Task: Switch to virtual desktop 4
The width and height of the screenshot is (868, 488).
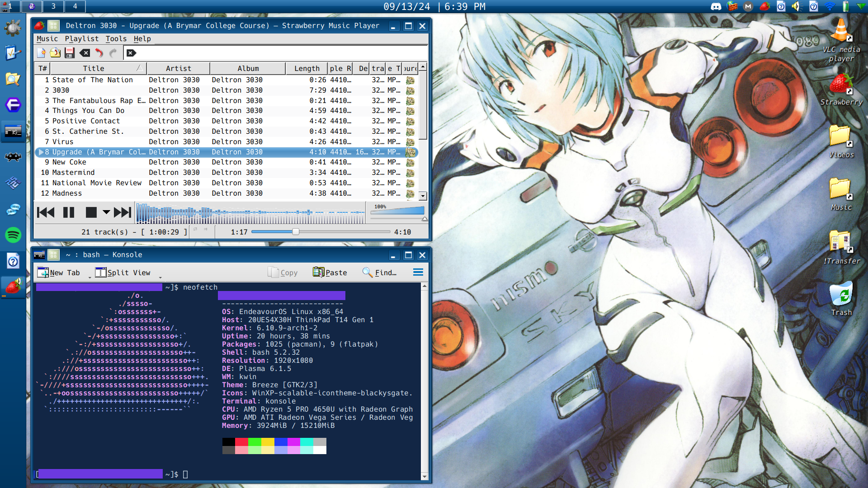Action: point(75,6)
